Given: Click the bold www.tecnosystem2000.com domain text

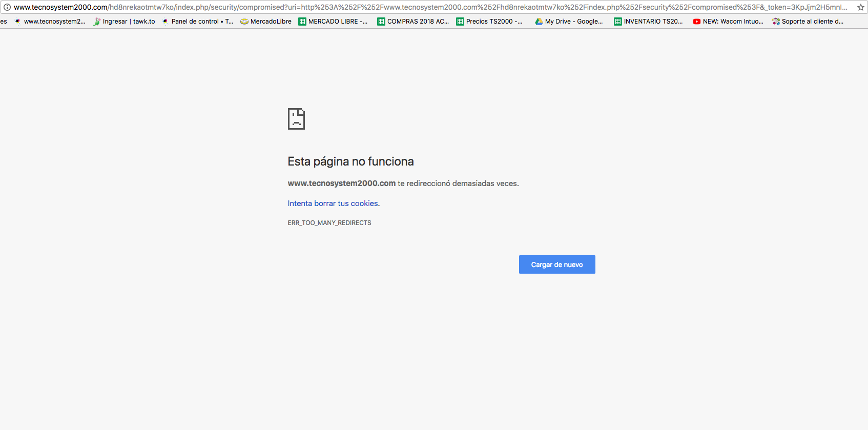Looking at the screenshot, I should pyautogui.click(x=342, y=183).
